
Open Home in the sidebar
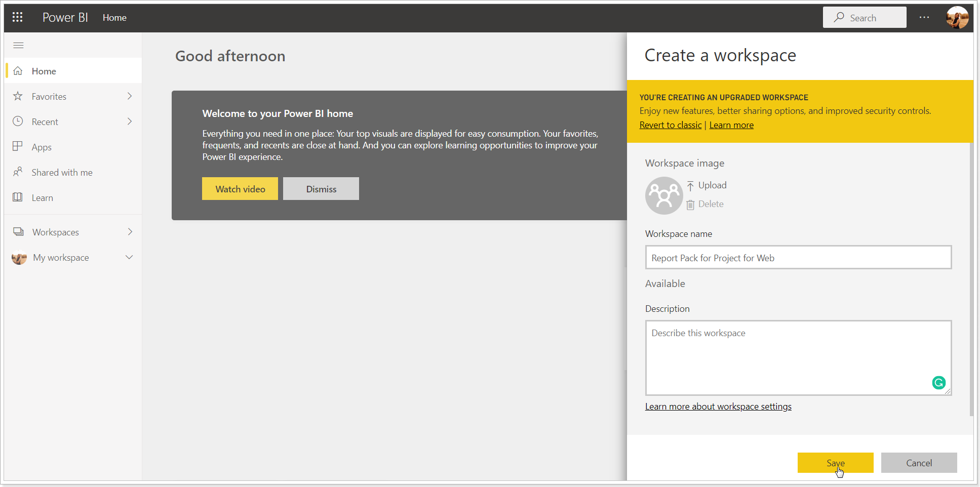pyautogui.click(x=73, y=71)
